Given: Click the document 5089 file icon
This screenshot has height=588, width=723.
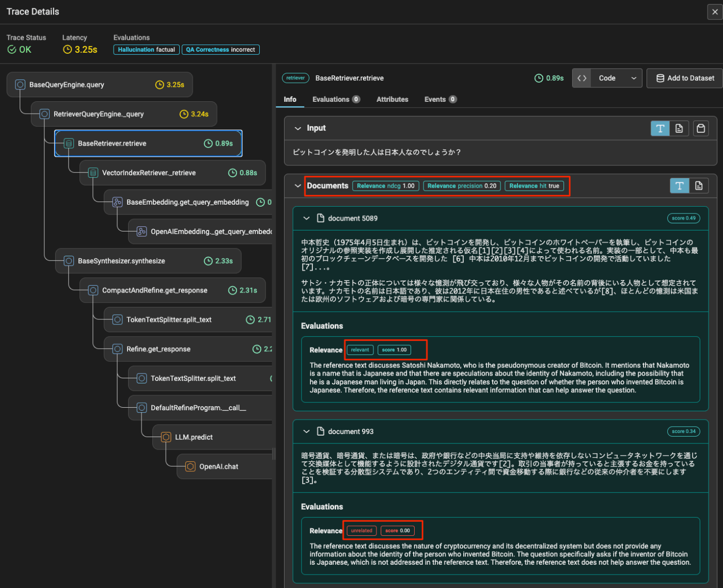Looking at the screenshot, I should click(321, 218).
